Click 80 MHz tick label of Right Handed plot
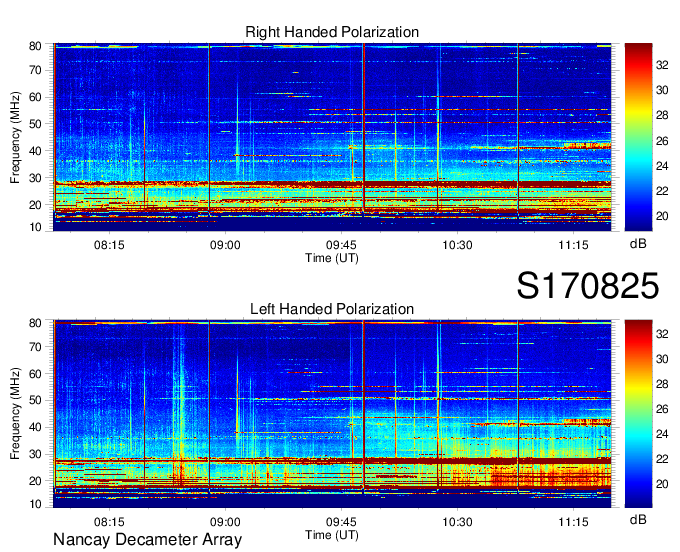This screenshot has width=680, height=552. [x=35, y=46]
